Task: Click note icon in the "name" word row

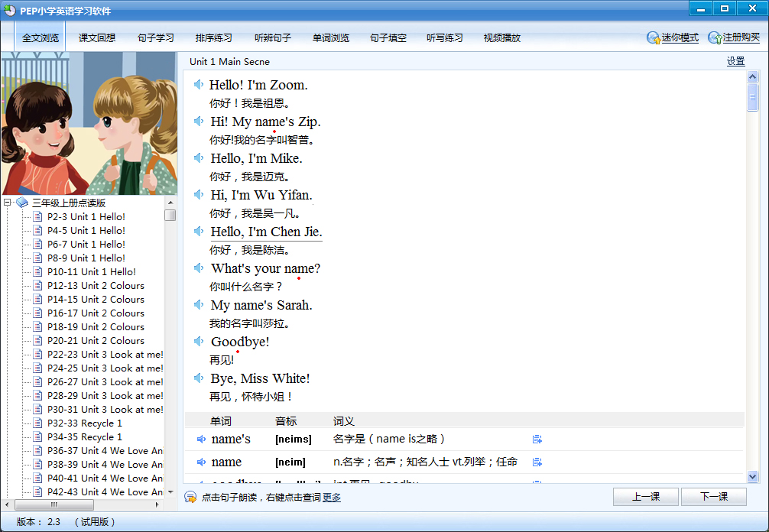Action: (x=537, y=462)
